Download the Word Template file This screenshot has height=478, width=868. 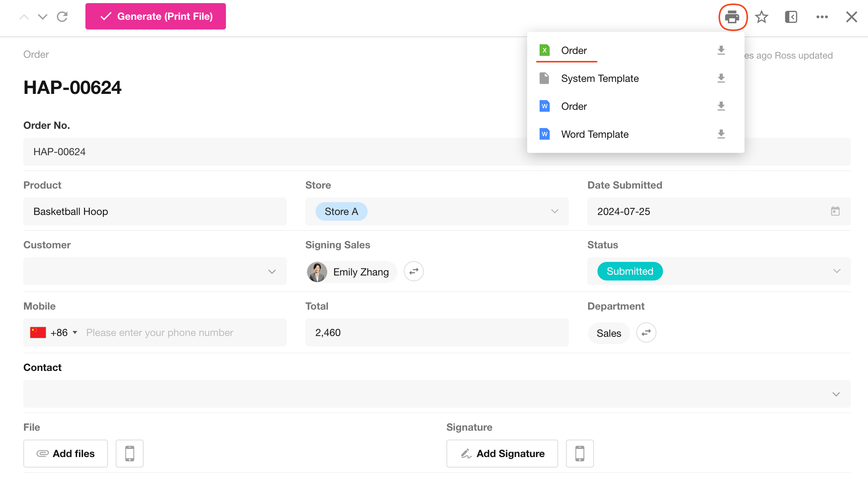click(721, 134)
